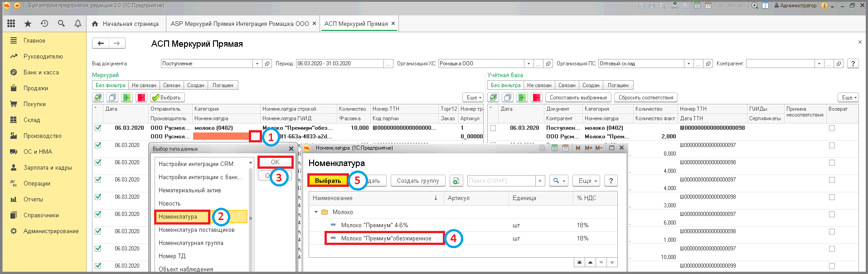Open Банк и касса section

click(41, 72)
